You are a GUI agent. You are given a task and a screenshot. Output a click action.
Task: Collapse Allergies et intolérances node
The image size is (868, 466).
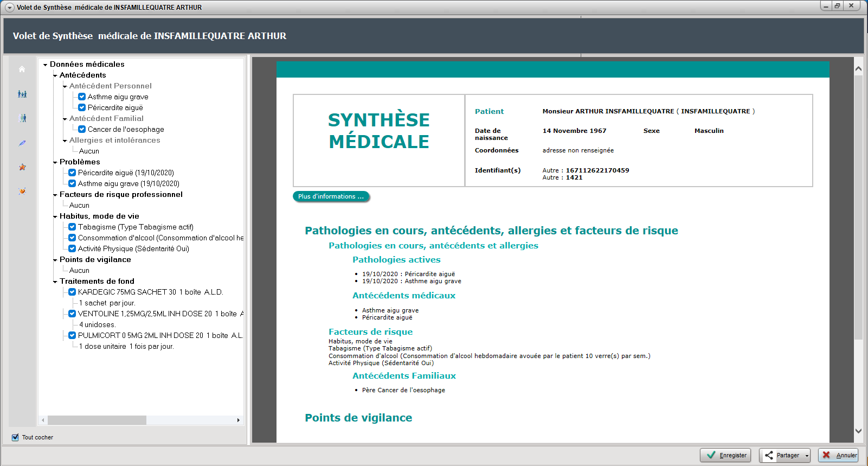click(x=65, y=141)
